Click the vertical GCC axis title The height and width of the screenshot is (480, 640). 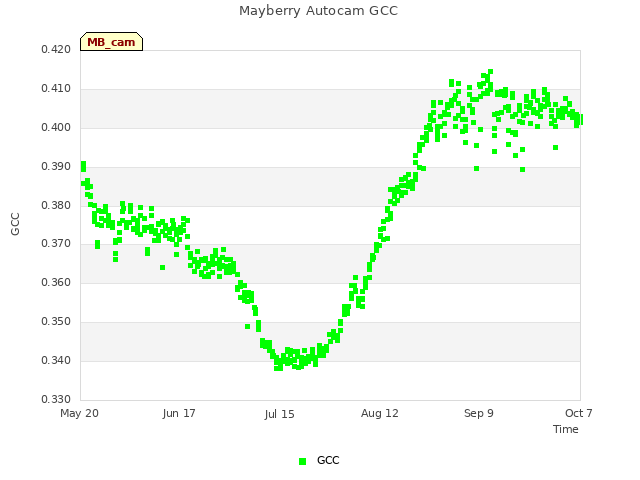pyautogui.click(x=15, y=224)
